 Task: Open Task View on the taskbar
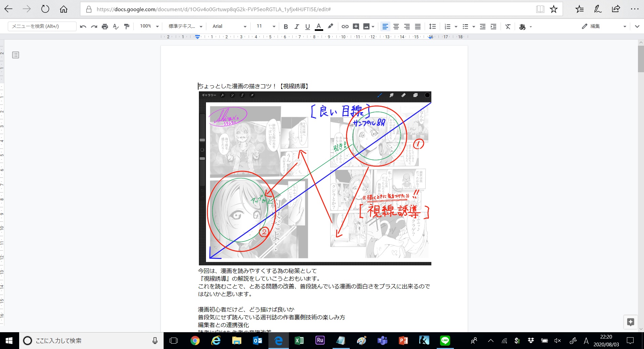(174, 341)
